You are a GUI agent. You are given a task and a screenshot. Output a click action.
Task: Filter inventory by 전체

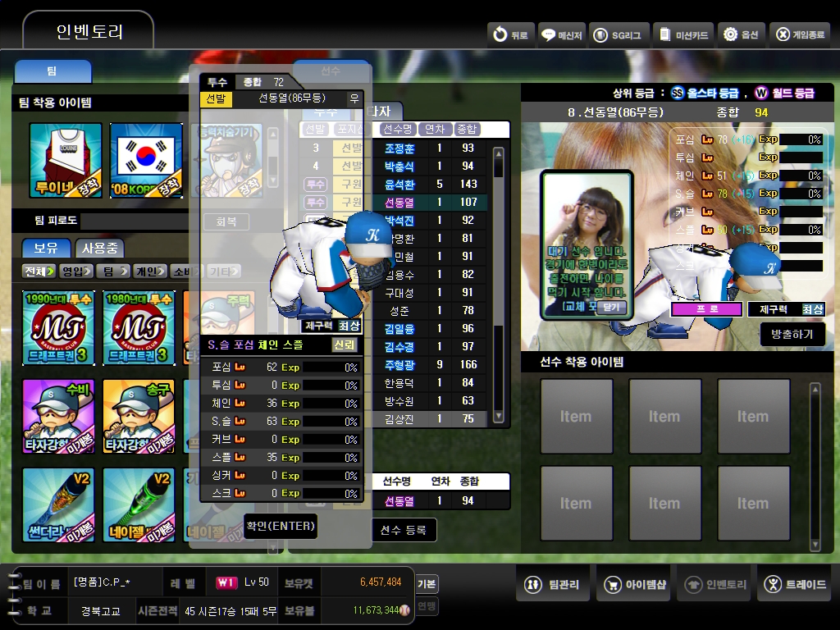point(39,271)
